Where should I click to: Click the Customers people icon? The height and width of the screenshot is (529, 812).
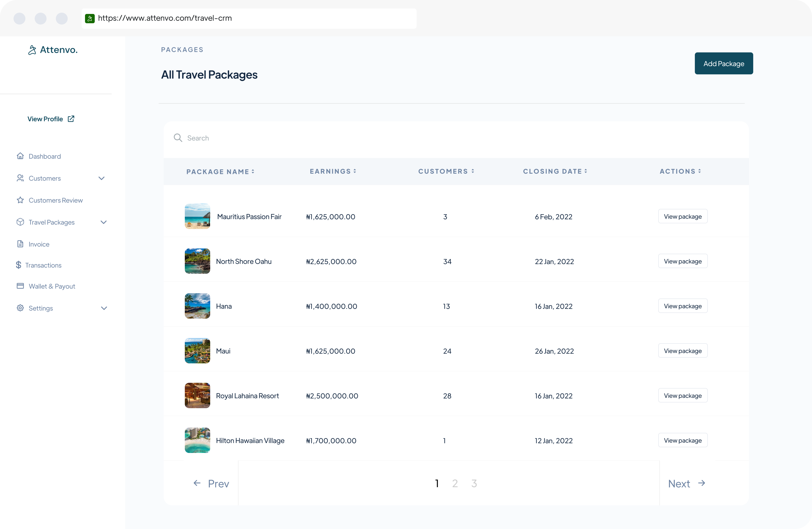(x=20, y=178)
